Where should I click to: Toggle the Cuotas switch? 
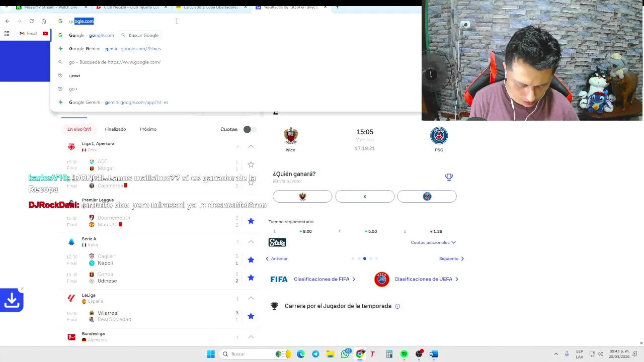pos(250,129)
